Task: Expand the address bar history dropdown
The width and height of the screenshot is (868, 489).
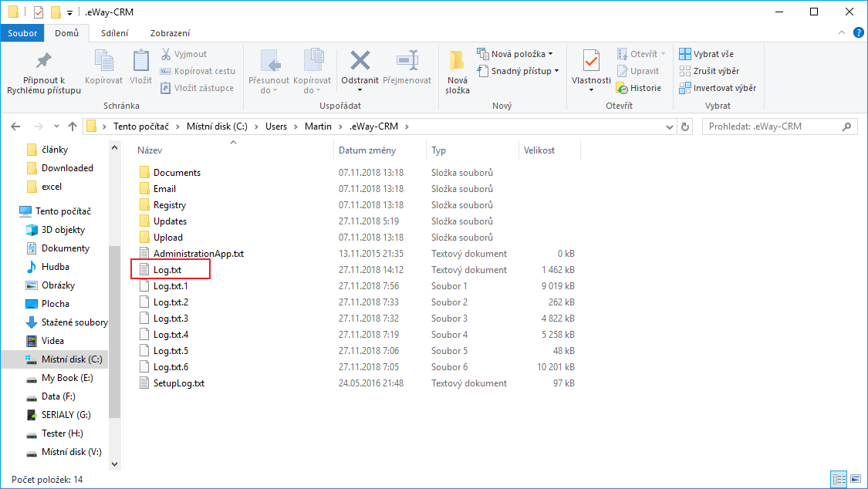Action: click(x=669, y=126)
